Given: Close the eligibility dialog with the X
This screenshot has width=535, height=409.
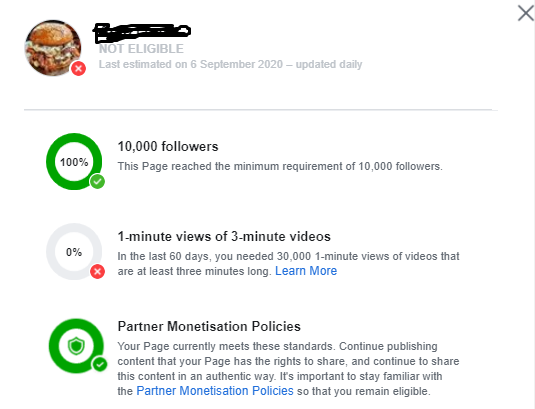Looking at the screenshot, I should (x=525, y=13).
